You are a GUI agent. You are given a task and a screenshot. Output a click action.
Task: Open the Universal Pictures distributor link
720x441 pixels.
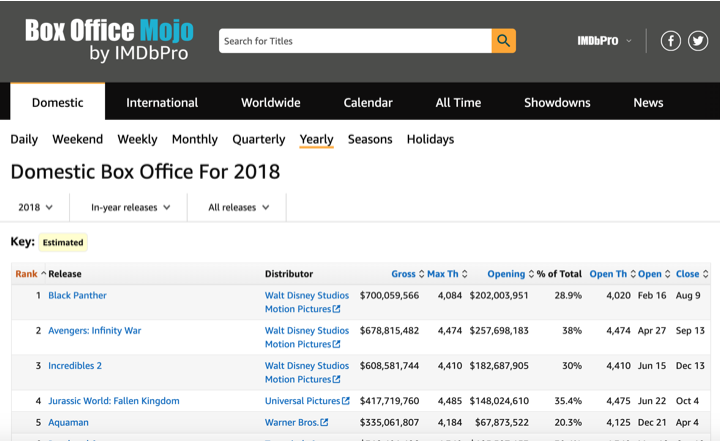(302, 401)
